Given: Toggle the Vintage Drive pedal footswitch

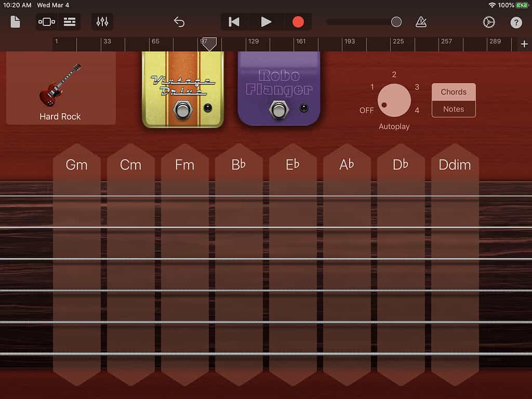Looking at the screenshot, I should pyautogui.click(x=182, y=110).
